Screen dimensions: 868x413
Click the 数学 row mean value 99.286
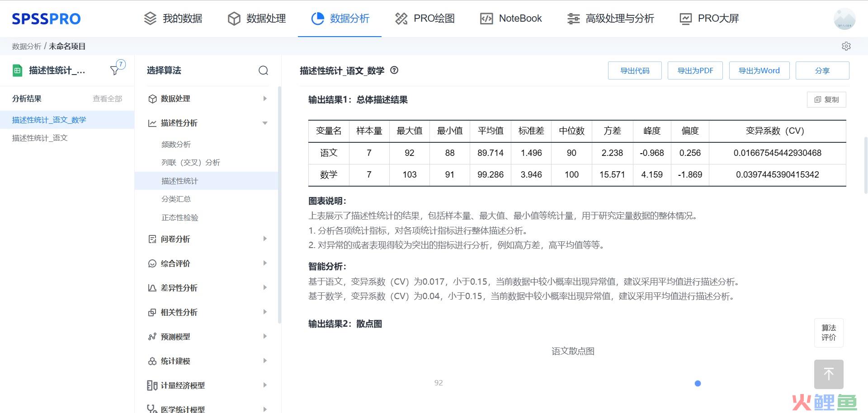pos(491,174)
